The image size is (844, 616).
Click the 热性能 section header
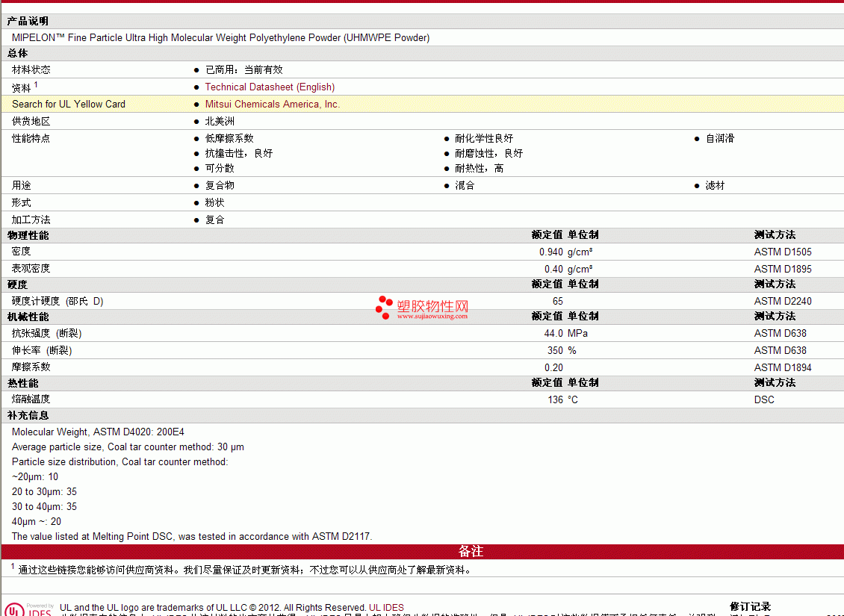point(22,383)
